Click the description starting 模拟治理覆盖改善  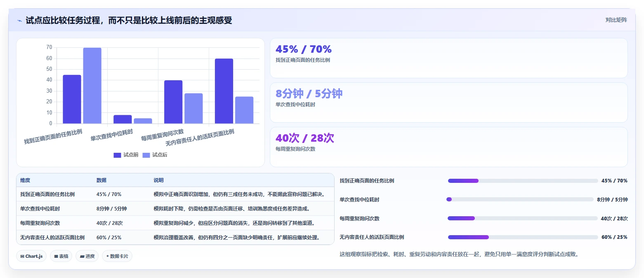click(237, 237)
